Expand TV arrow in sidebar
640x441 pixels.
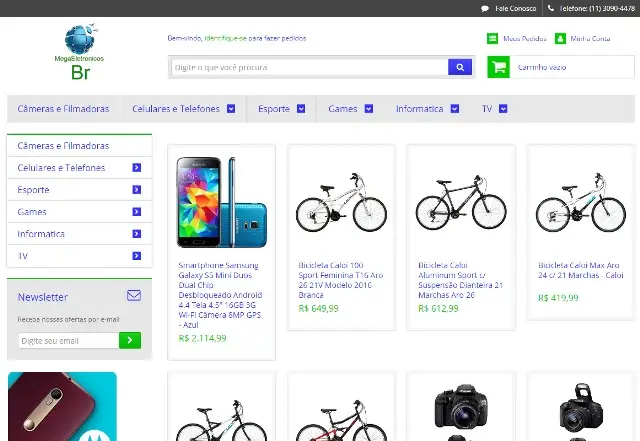(x=137, y=256)
